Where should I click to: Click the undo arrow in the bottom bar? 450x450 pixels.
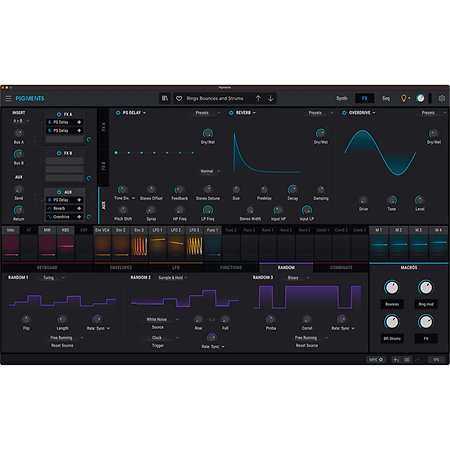396,360
